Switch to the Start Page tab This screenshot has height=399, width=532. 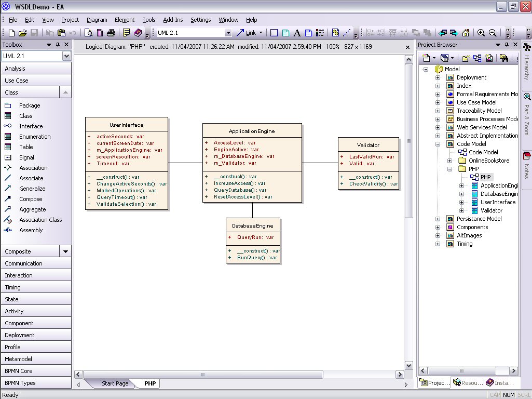(x=115, y=383)
